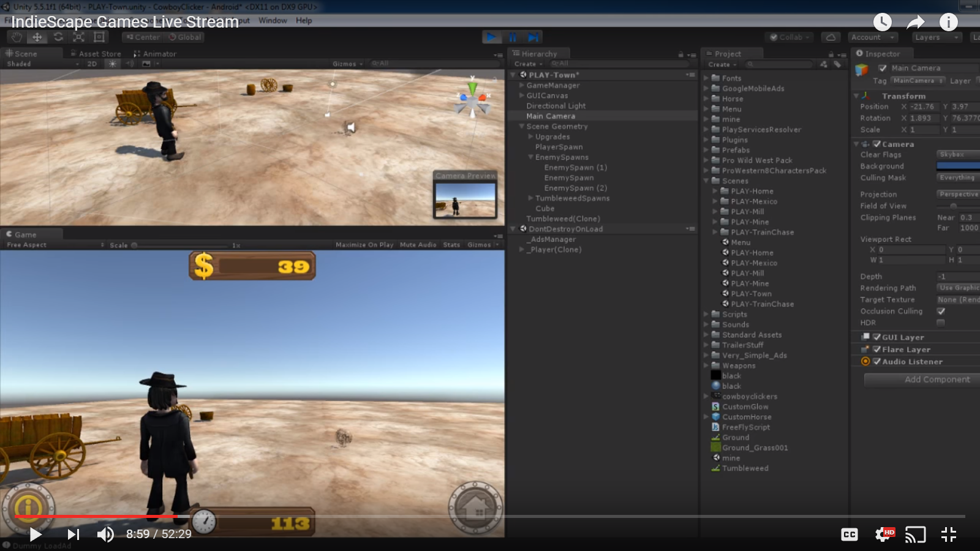Open Free Aspect dropdown in Game view
This screenshot has width=980, height=551.
(x=55, y=245)
